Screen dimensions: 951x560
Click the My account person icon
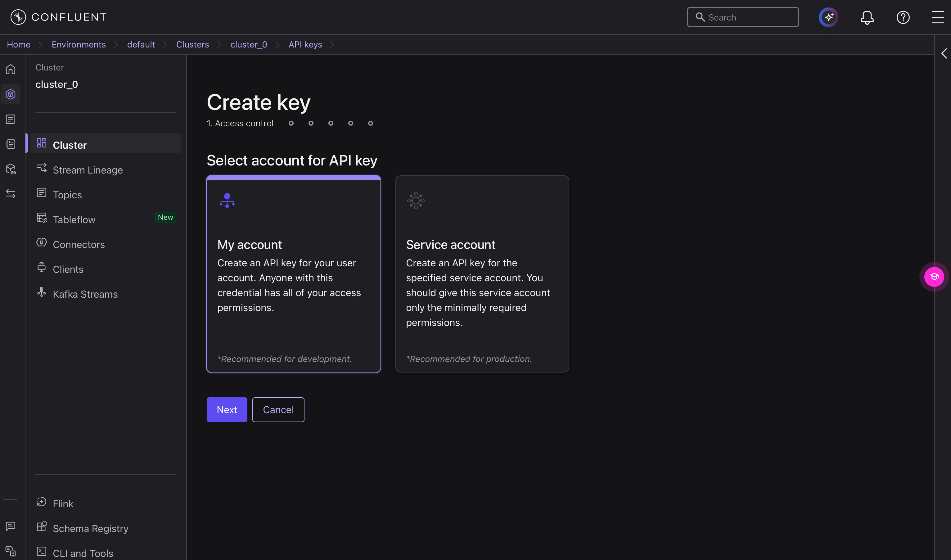coord(227,201)
